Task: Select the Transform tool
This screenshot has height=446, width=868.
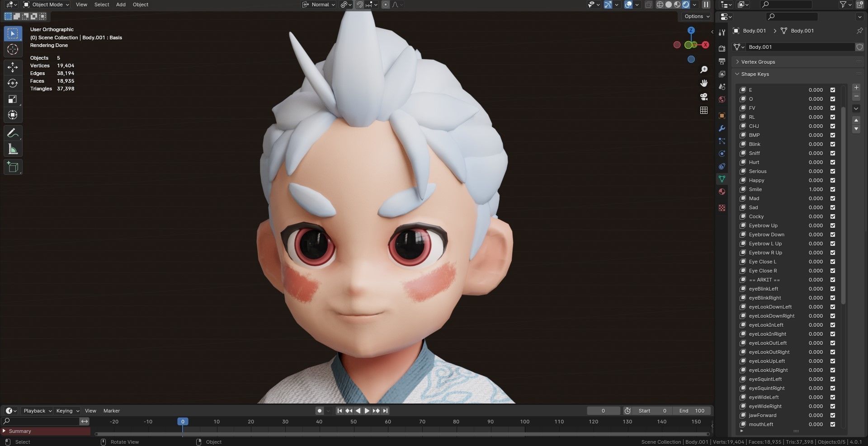Action: pos(13,115)
